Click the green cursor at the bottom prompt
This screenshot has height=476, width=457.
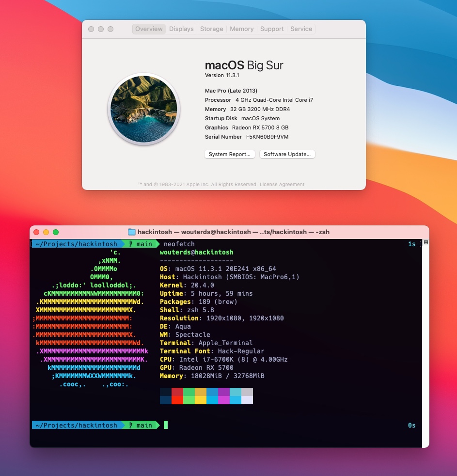coord(166,425)
